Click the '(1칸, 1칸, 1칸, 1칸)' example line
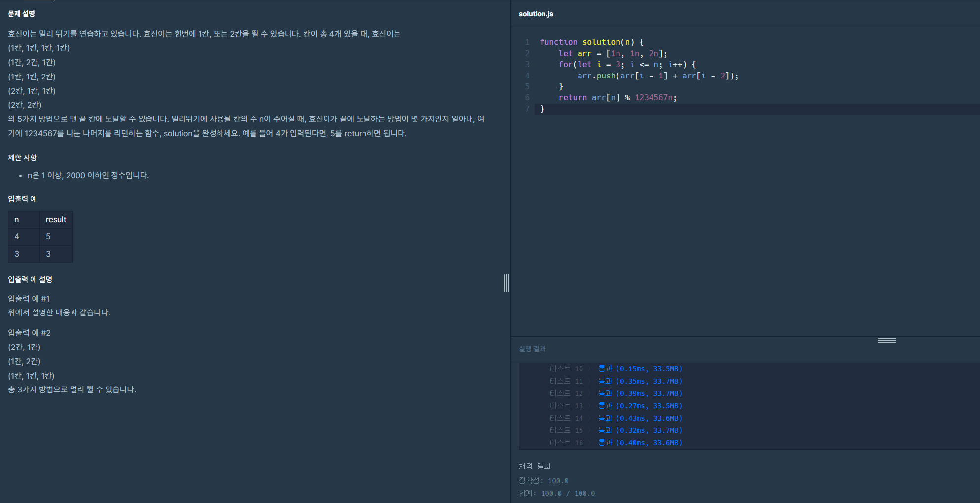980x503 pixels. [38, 48]
